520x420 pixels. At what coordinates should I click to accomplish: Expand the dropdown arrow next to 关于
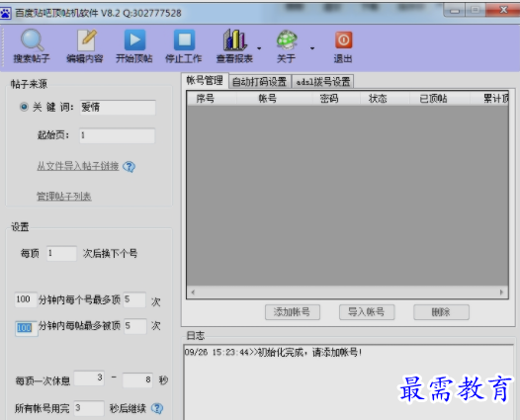click(x=312, y=48)
